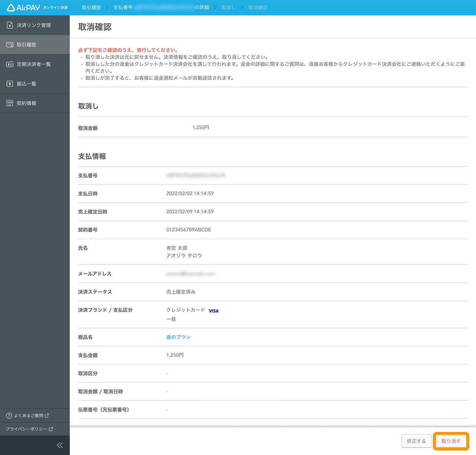Collapse the sidebar with the double chevron
This screenshot has width=476, height=455.
[60, 445]
